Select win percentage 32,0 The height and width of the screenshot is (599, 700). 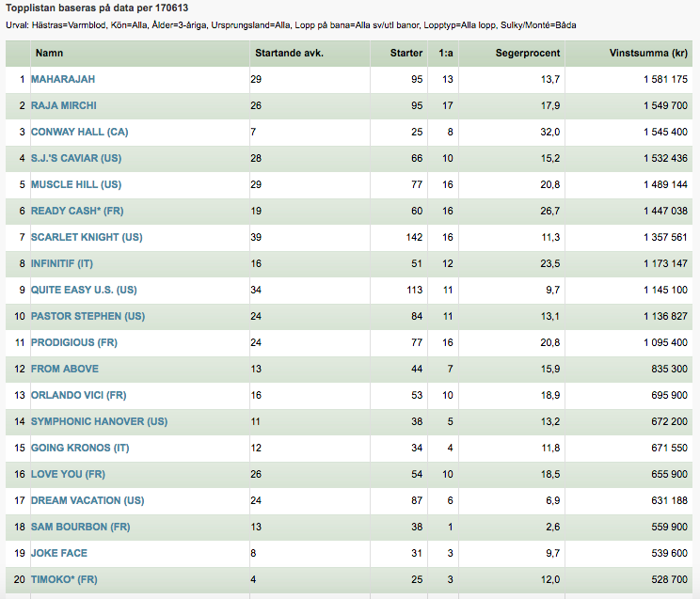550,133
